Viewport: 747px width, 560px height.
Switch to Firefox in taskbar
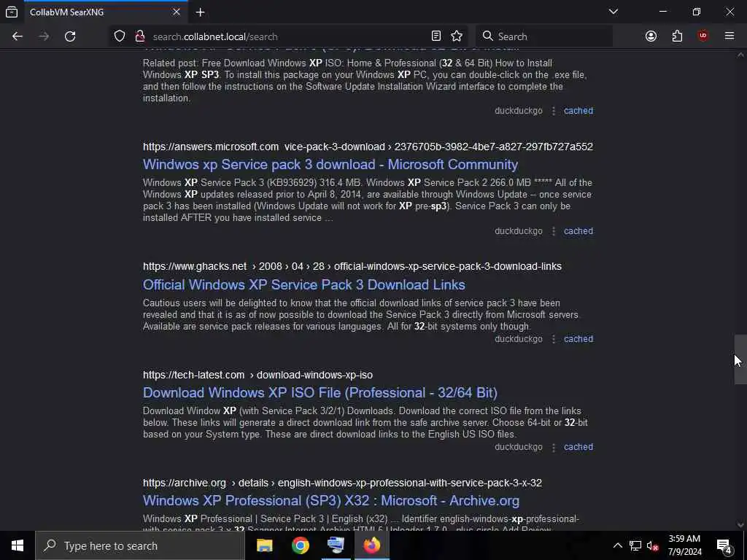(372, 545)
